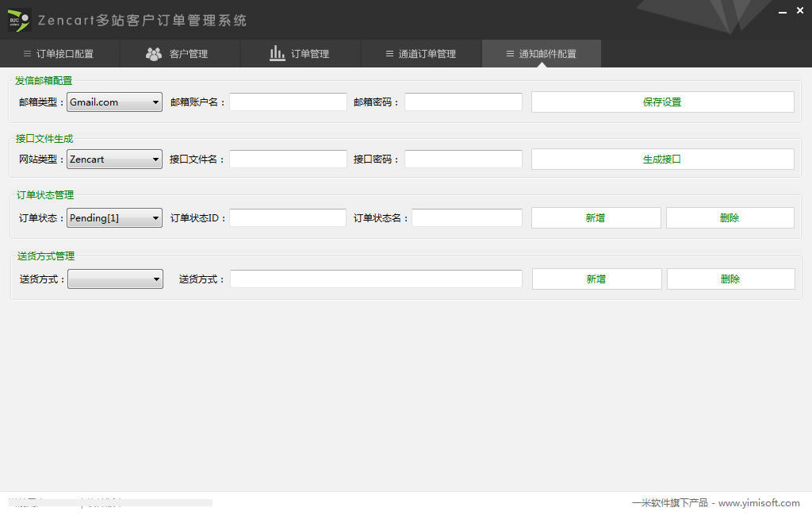This screenshot has width=812, height=515.
Task: Focus the 订单状态名 input field
Action: (x=466, y=217)
